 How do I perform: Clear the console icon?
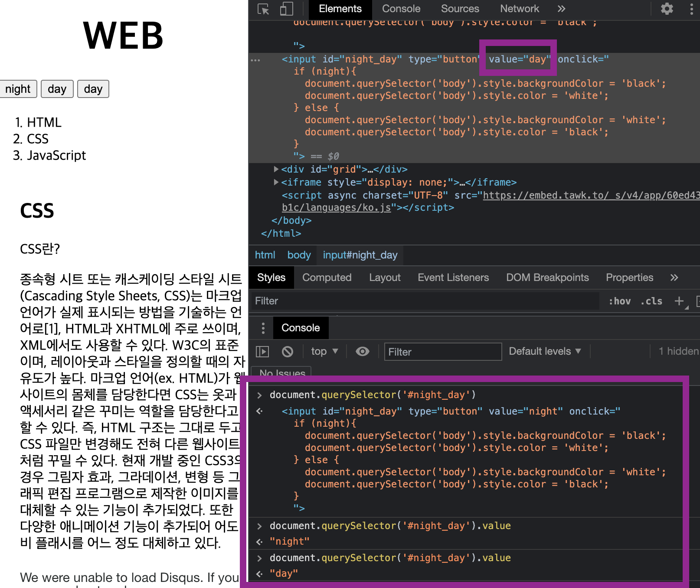pyautogui.click(x=288, y=351)
